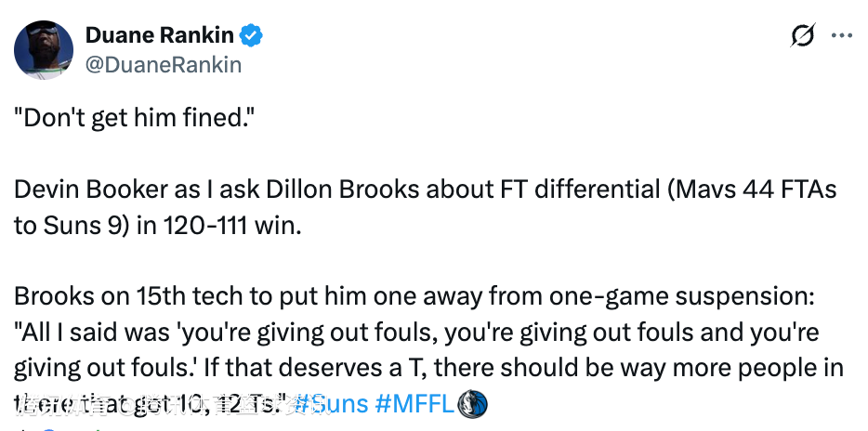Open the three-dot More options menu
The image size is (868, 431).
click(841, 36)
